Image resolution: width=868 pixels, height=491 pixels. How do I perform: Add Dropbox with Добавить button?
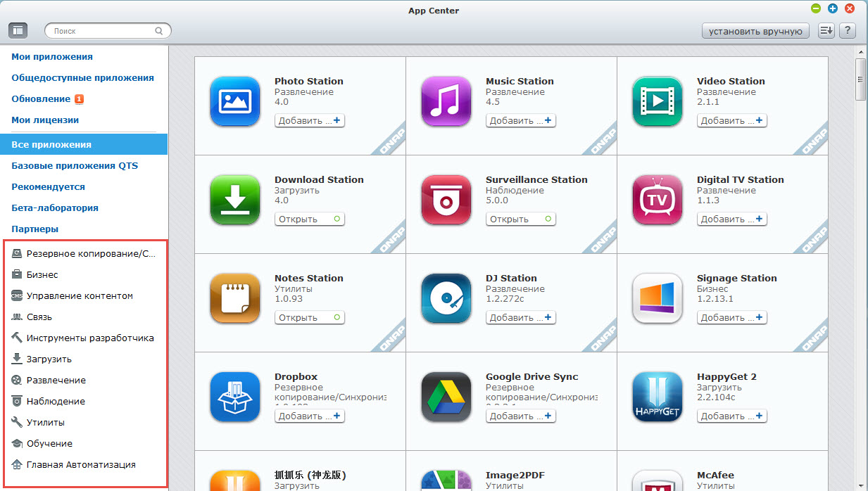point(310,416)
